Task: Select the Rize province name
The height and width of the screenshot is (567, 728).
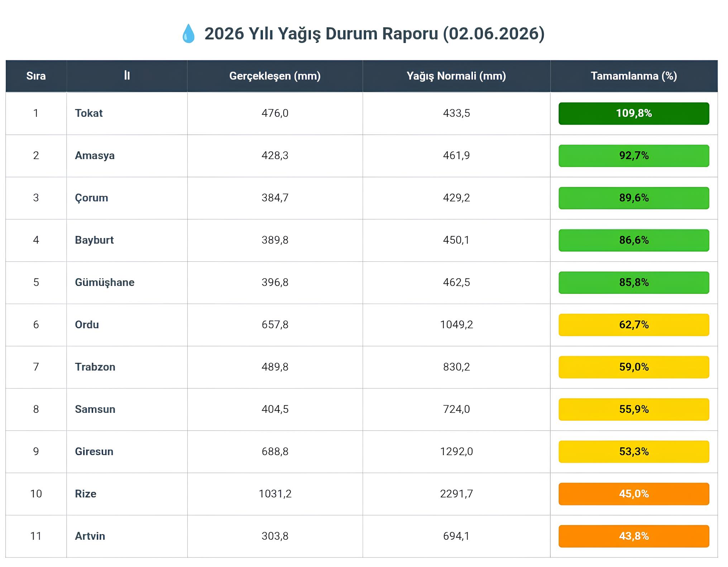Action: tap(86, 494)
